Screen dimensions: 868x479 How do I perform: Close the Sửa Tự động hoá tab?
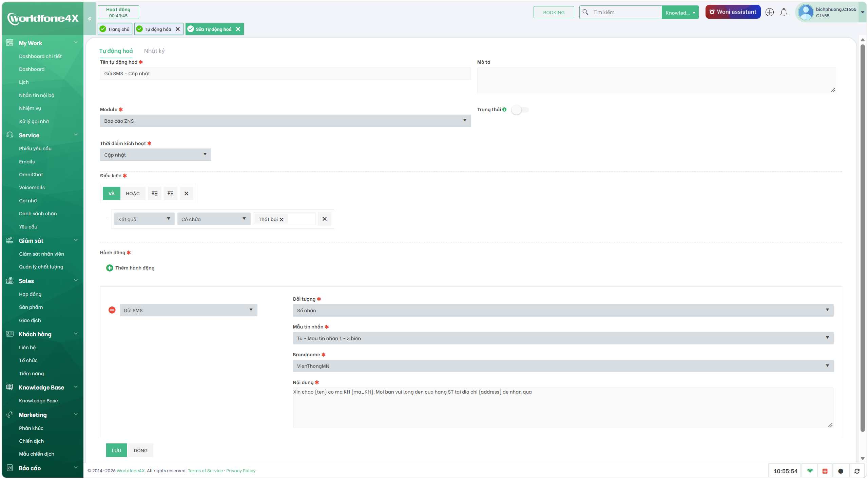[x=238, y=29]
